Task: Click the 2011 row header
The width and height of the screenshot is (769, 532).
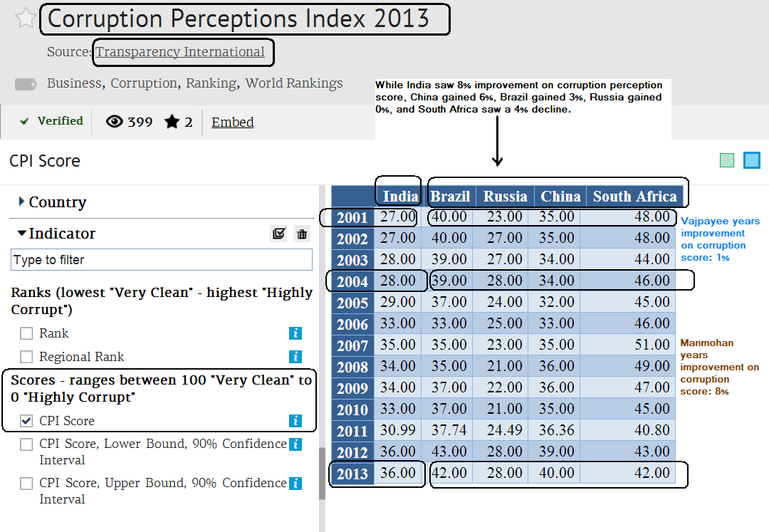Action: (352, 431)
